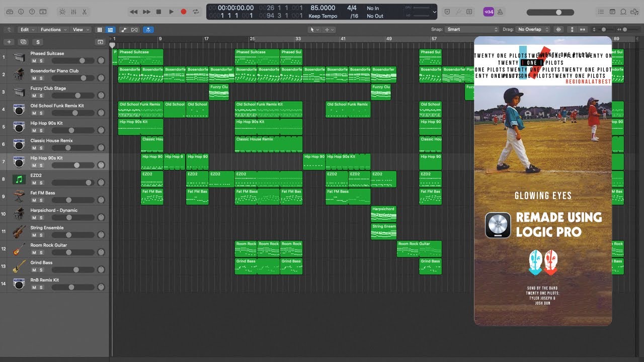Image resolution: width=644 pixels, height=362 pixels.
Task: Show the Inspector panel
Action: coord(21,12)
